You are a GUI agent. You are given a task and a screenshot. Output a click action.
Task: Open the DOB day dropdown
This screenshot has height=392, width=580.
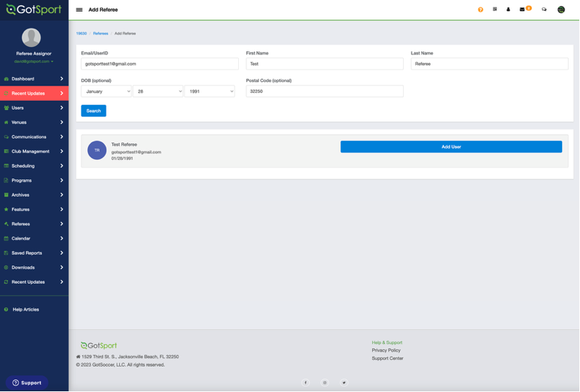(158, 91)
